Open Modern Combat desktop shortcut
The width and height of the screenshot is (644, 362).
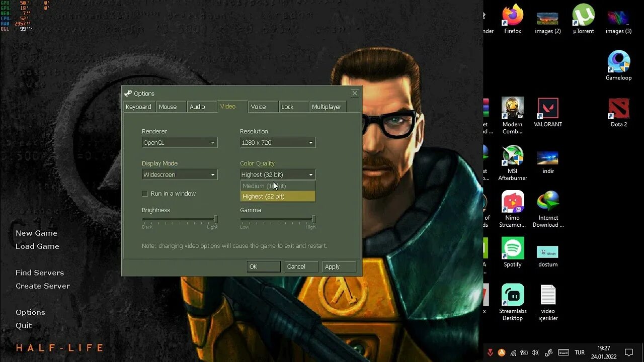point(512,116)
